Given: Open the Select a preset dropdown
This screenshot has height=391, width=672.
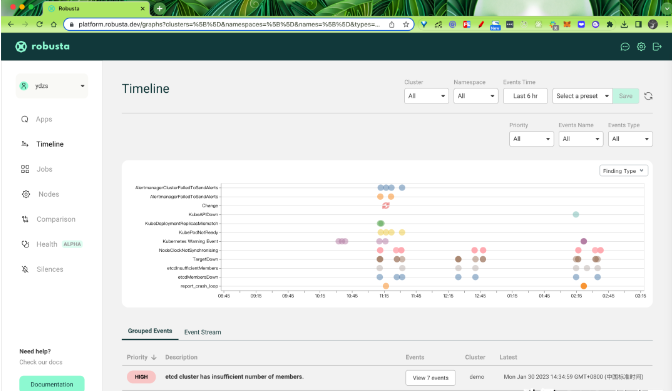Looking at the screenshot, I should tap(582, 96).
